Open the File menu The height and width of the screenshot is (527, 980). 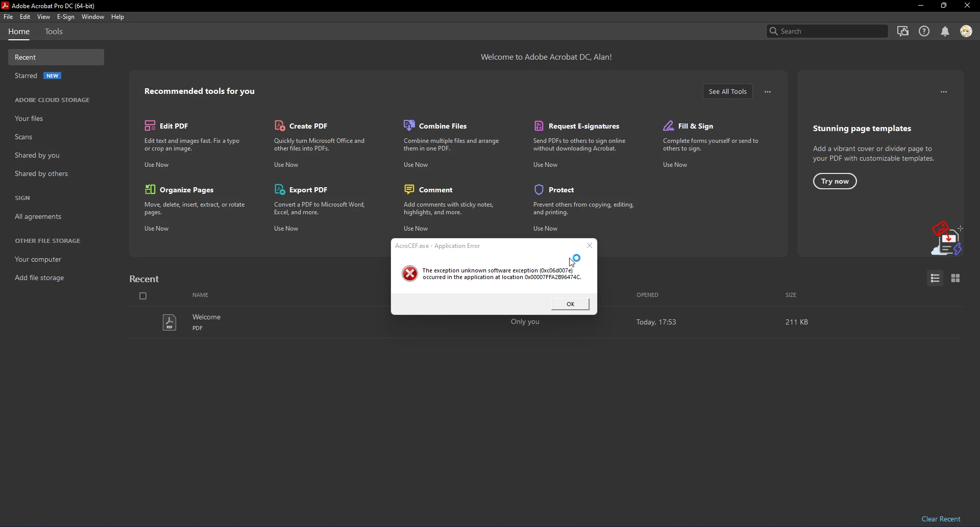click(x=8, y=17)
